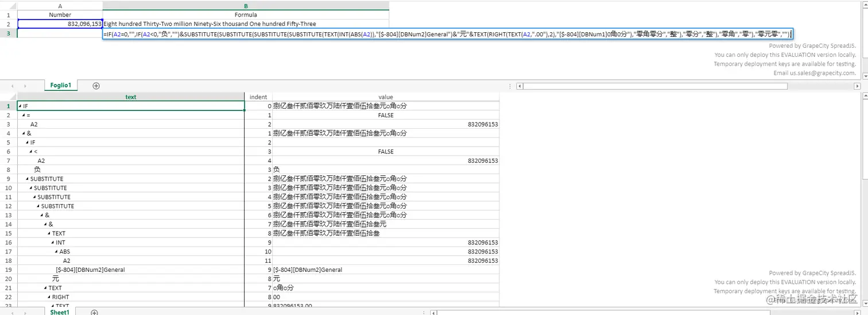This screenshot has height=315, width=868.
Task: Select indent value 10 in row 17
Action: tap(258, 252)
